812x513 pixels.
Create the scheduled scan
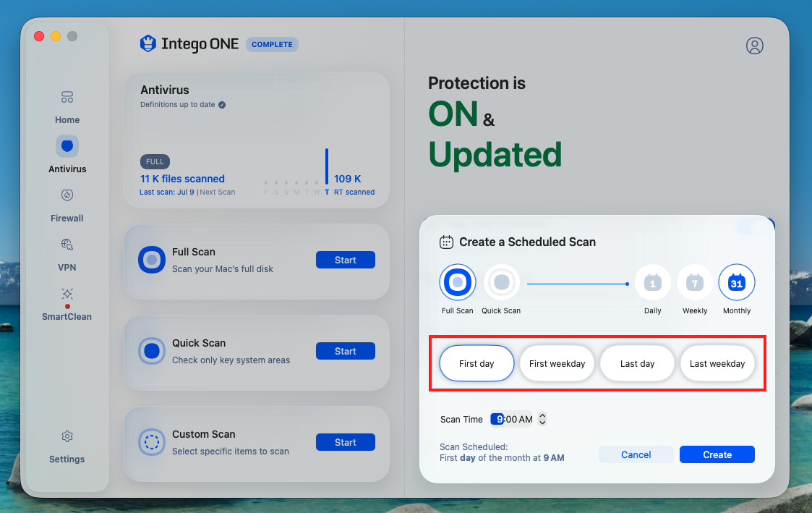pyautogui.click(x=717, y=454)
